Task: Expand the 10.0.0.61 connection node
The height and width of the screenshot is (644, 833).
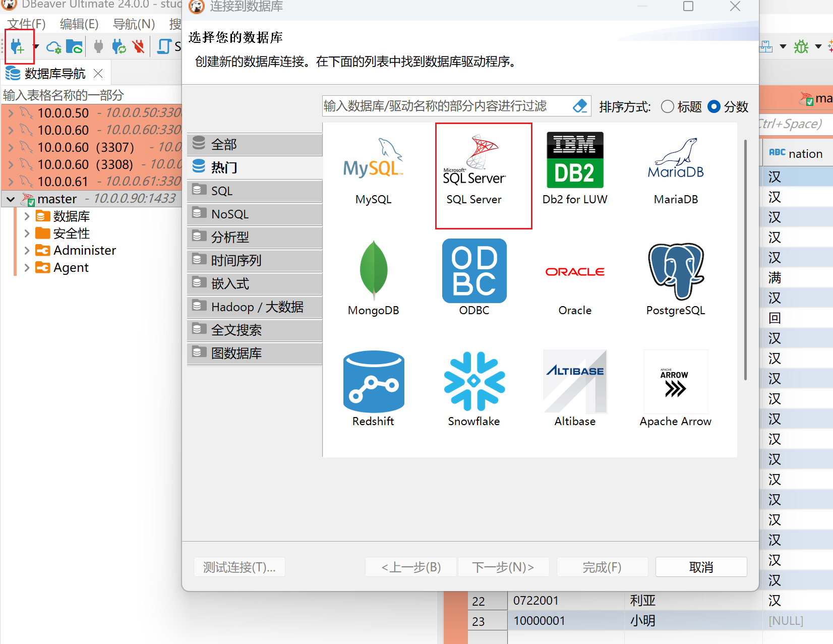Action: tap(11, 182)
